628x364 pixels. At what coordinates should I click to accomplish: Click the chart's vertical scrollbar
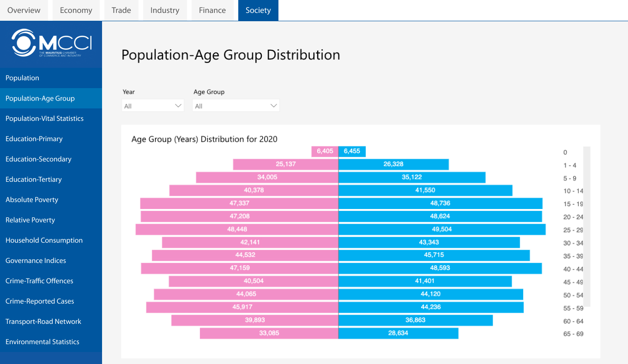[587, 226]
